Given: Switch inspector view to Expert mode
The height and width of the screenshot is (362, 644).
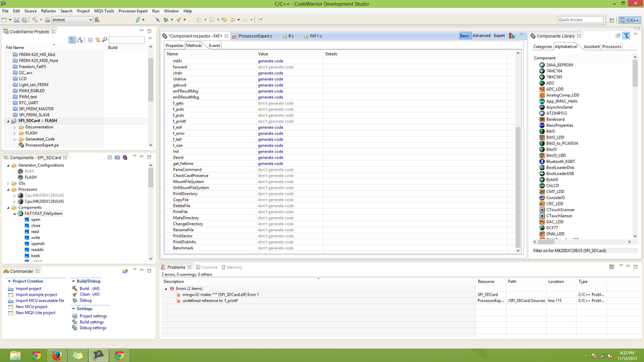Looking at the screenshot, I should (x=500, y=35).
